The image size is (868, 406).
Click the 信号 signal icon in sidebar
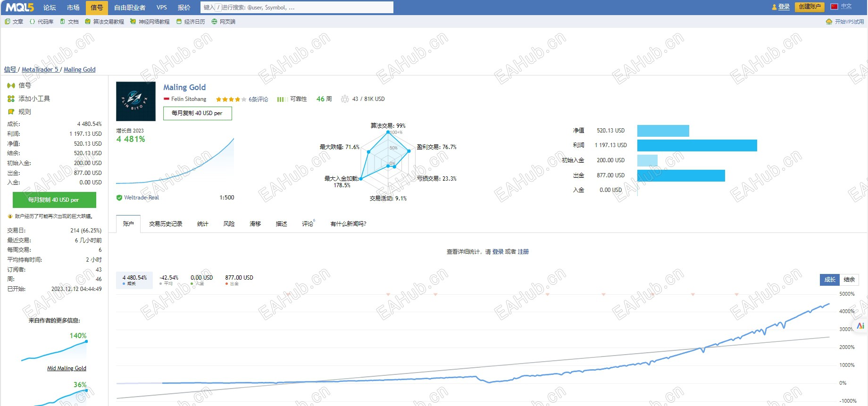point(11,85)
